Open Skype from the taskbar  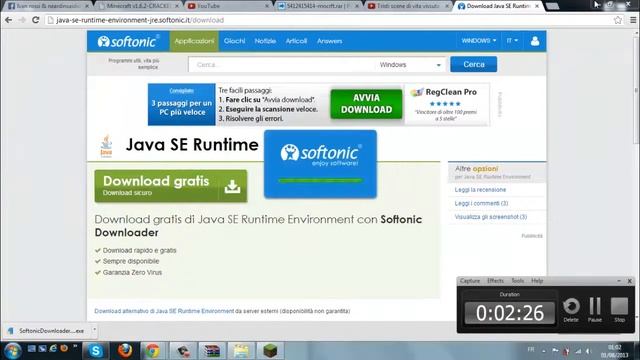[x=96, y=351]
